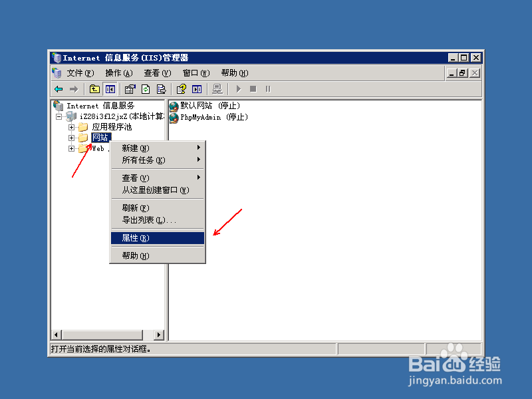The height and width of the screenshot is (399, 532).
Task: Open the 窗口 menu
Action: tap(195, 72)
